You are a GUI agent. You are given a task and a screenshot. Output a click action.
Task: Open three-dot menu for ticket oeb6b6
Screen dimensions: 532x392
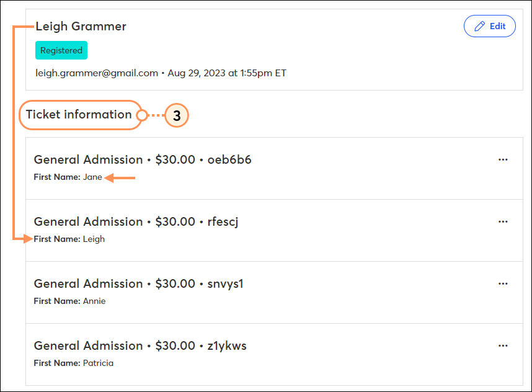[x=503, y=159]
